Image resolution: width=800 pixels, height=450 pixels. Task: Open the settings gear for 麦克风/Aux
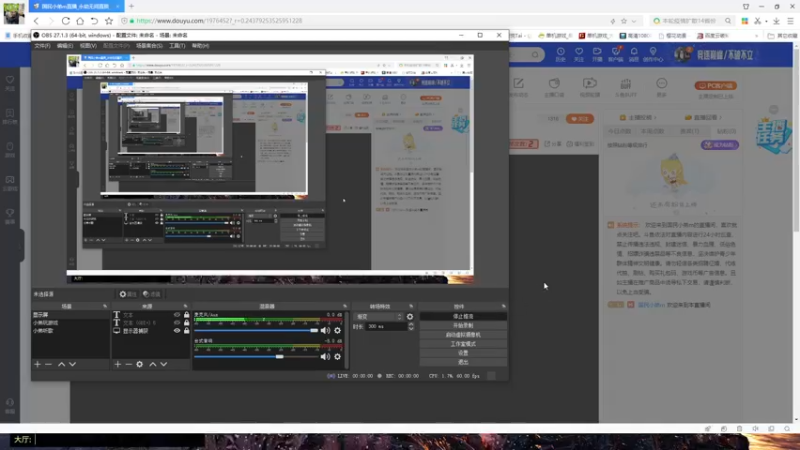(337, 331)
